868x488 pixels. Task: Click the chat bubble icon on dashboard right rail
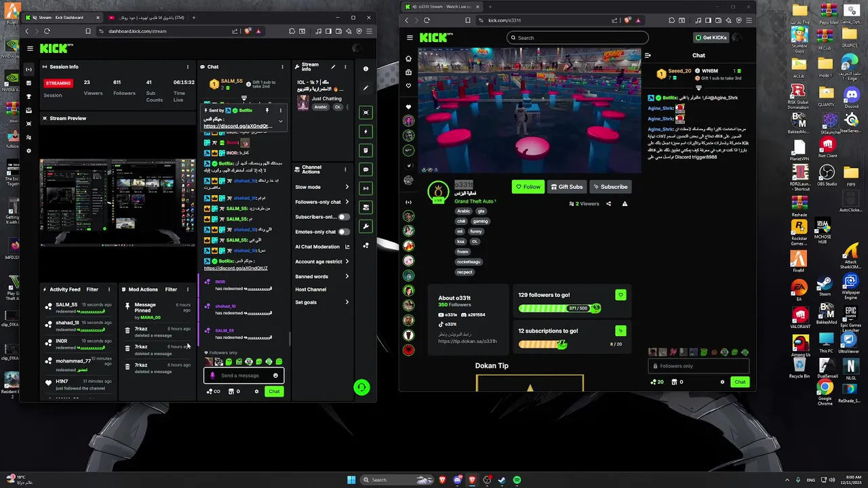pos(366,169)
